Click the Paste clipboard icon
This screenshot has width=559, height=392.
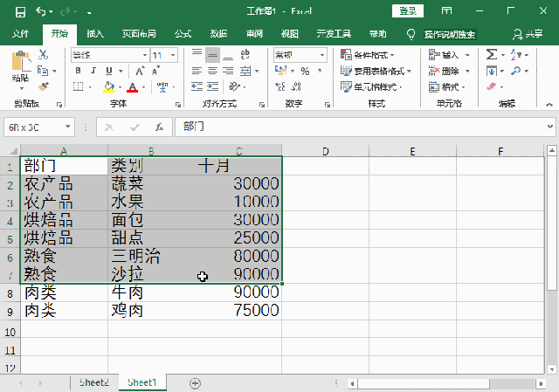[x=21, y=61]
